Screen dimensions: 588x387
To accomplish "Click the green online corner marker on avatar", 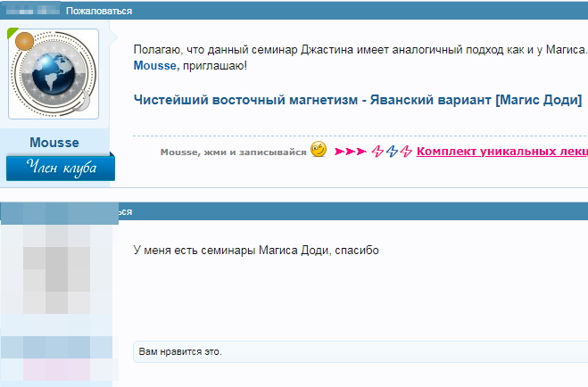I will [x=12, y=33].
